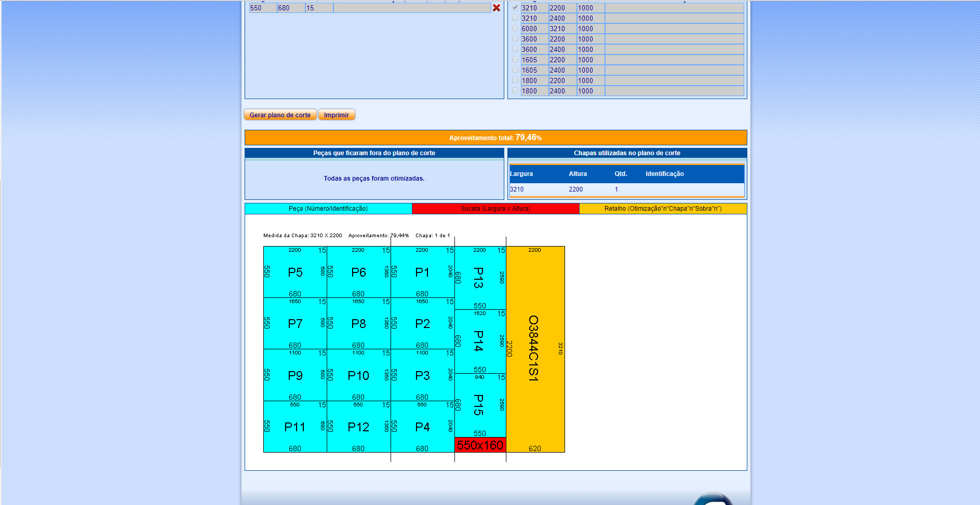Click the Identificação column header
Viewport: 980px width, 505px height.
[x=664, y=174]
